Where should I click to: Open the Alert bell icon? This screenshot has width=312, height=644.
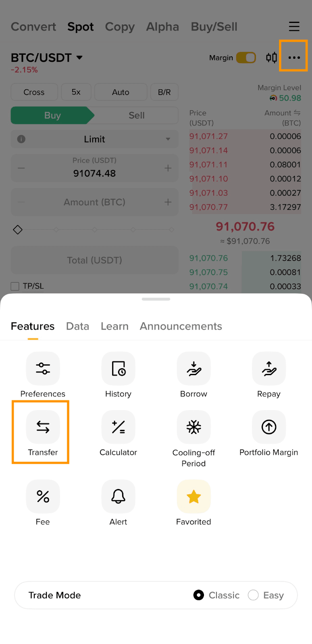pyautogui.click(x=118, y=497)
